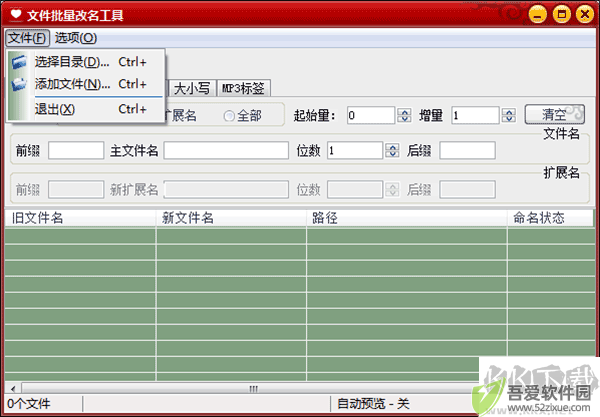Close the 文件批量改名工具 window
The image size is (600, 417).
[x=585, y=15]
